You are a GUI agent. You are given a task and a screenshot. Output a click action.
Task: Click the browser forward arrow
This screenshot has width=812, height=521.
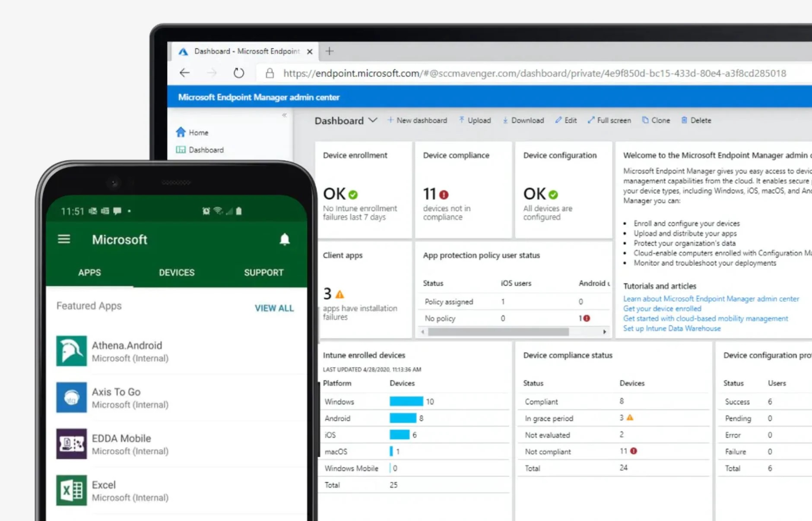click(212, 73)
